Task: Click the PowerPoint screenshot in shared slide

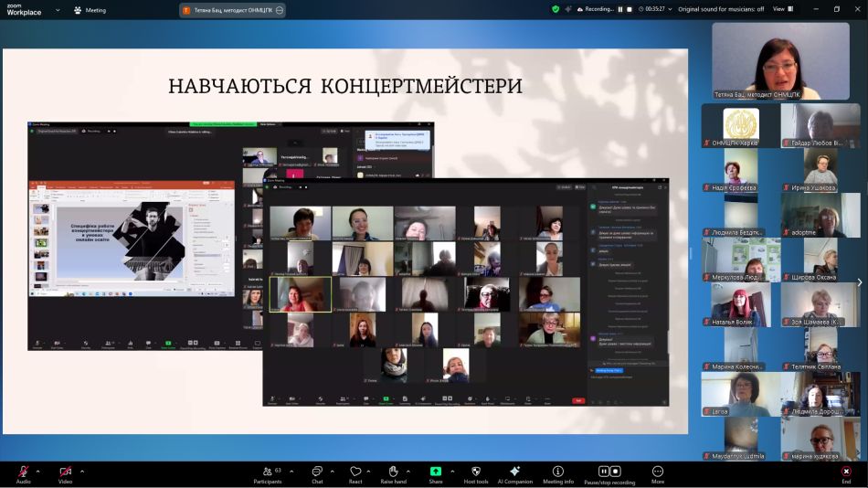Action: [x=132, y=239]
